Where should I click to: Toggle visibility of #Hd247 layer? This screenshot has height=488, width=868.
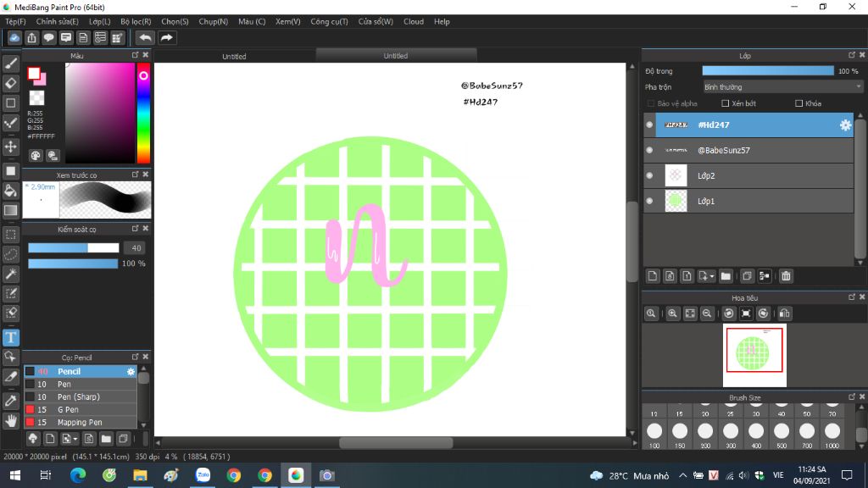pos(649,125)
